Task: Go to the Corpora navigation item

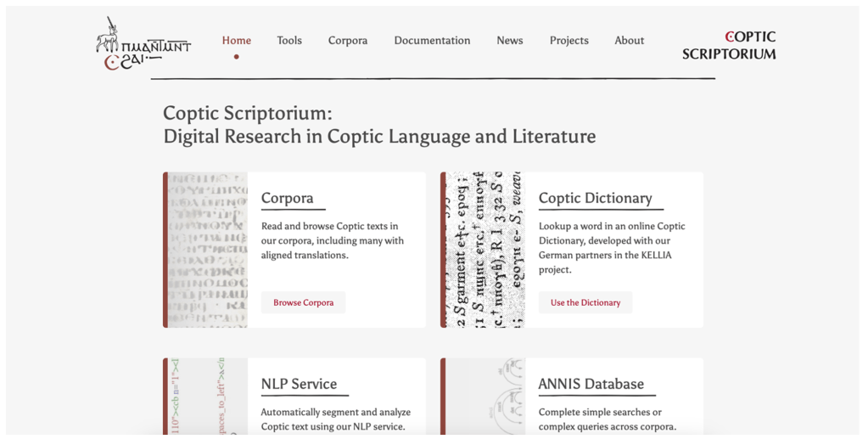Action: pos(348,40)
